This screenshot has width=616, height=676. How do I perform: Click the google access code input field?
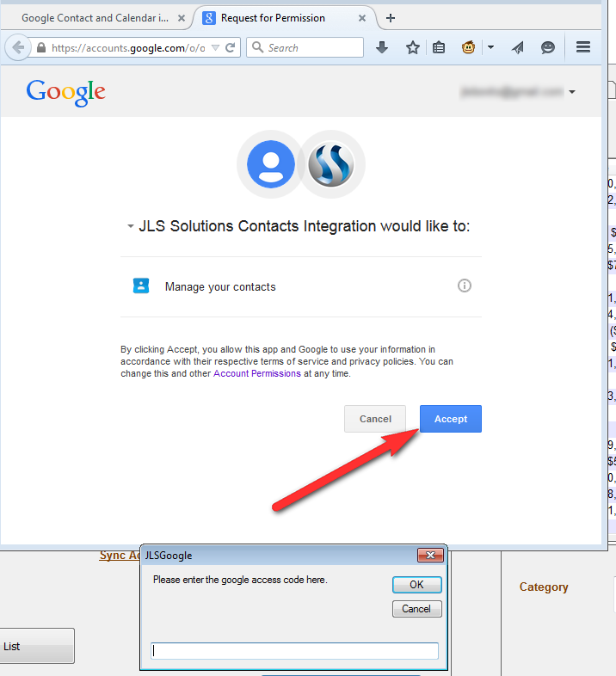point(294,650)
